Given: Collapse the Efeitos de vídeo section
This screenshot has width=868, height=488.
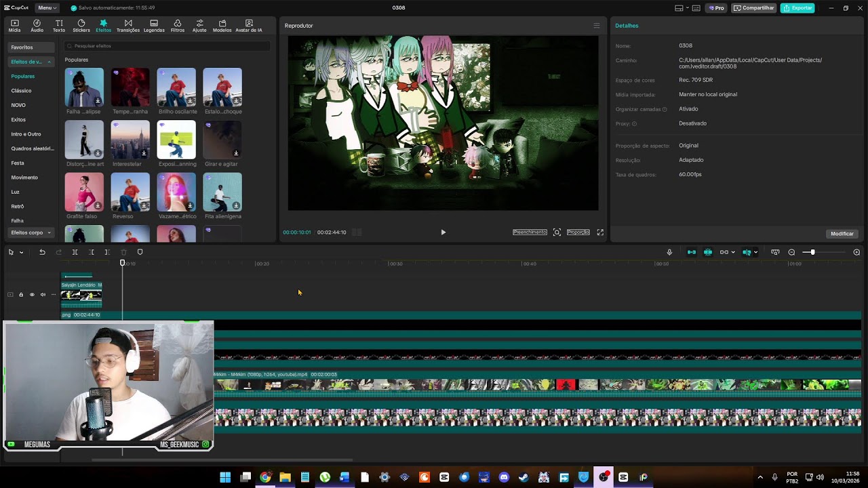Looking at the screenshot, I should point(31,62).
